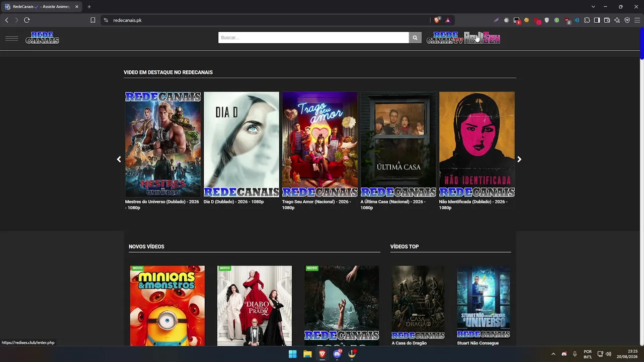The width and height of the screenshot is (644, 362).
Task: Open Brave Shields lion icon
Action: pos(437,20)
